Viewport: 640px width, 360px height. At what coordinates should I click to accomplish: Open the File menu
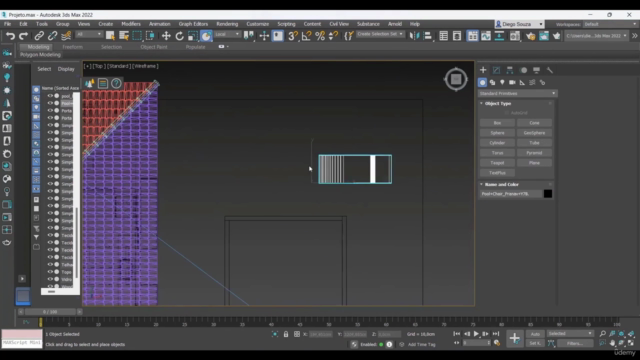[x=7, y=24]
